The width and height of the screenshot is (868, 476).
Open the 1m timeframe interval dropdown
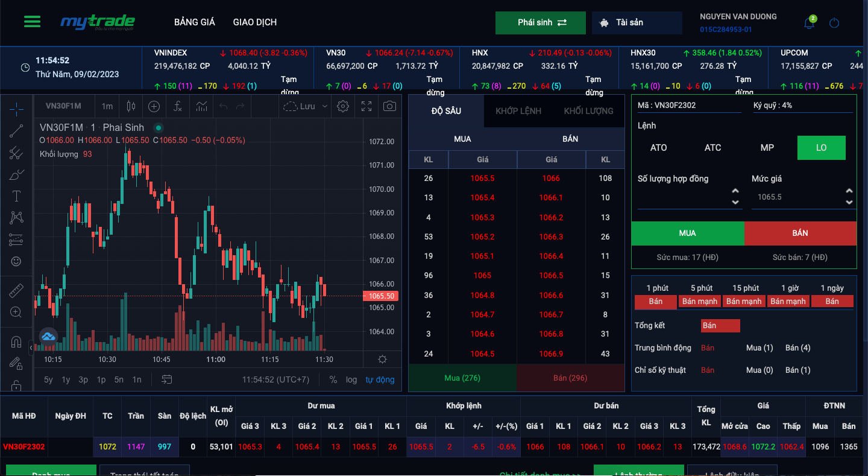coord(107,106)
